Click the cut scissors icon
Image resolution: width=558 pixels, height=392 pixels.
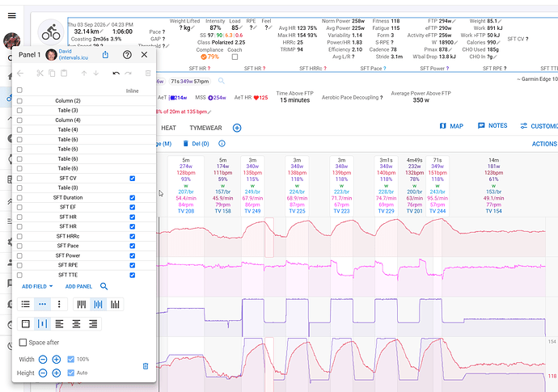40,74
